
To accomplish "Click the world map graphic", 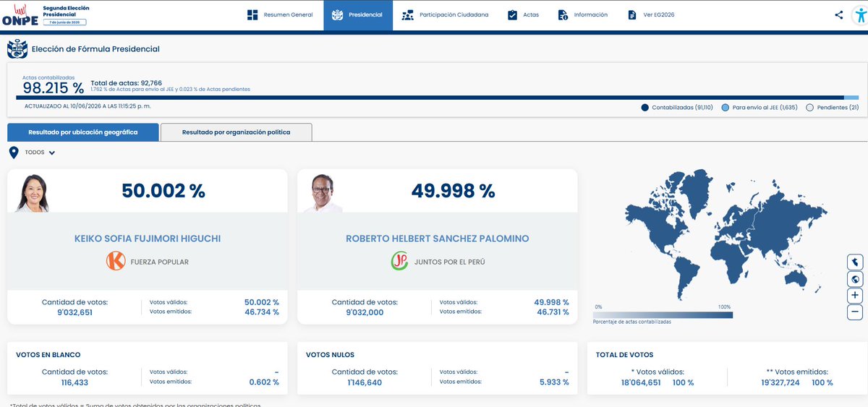I will point(726,234).
